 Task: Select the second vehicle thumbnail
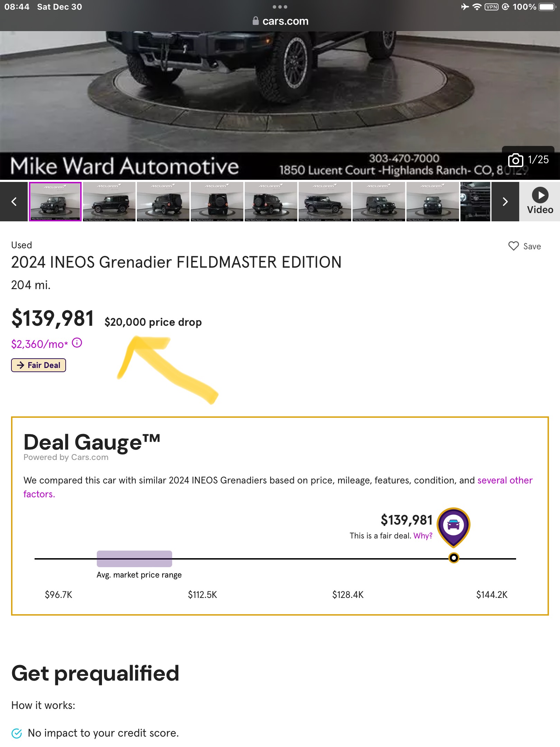click(109, 202)
